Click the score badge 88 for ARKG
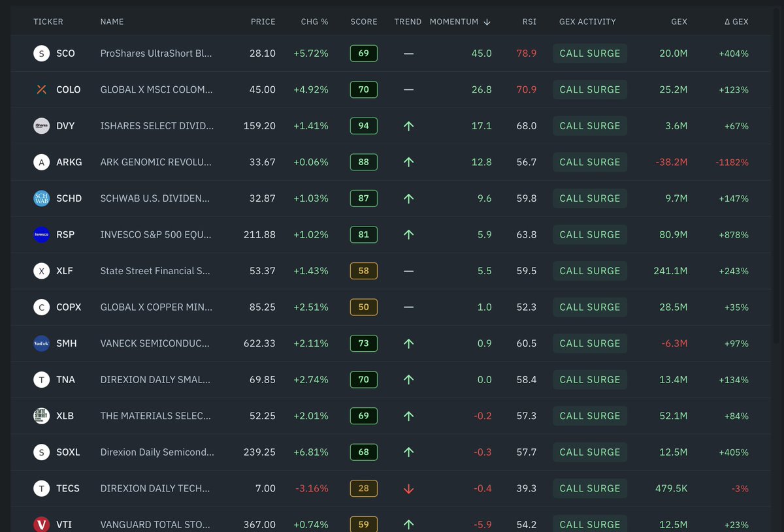784x532 pixels. click(x=364, y=162)
